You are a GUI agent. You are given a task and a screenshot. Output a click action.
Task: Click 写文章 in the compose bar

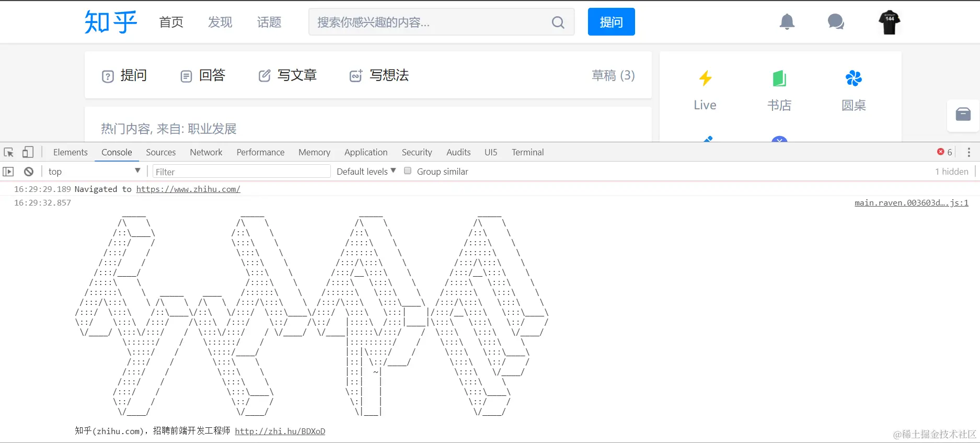[288, 75]
